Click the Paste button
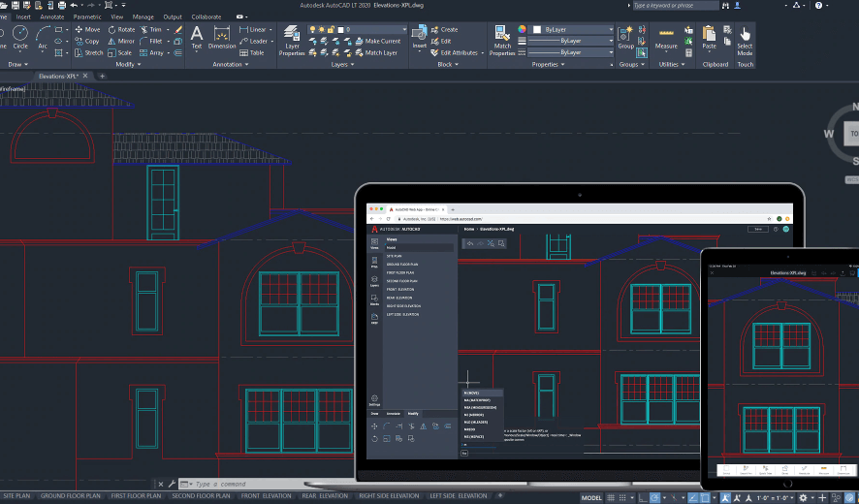The width and height of the screenshot is (859, 504). [x=710, y=38]
